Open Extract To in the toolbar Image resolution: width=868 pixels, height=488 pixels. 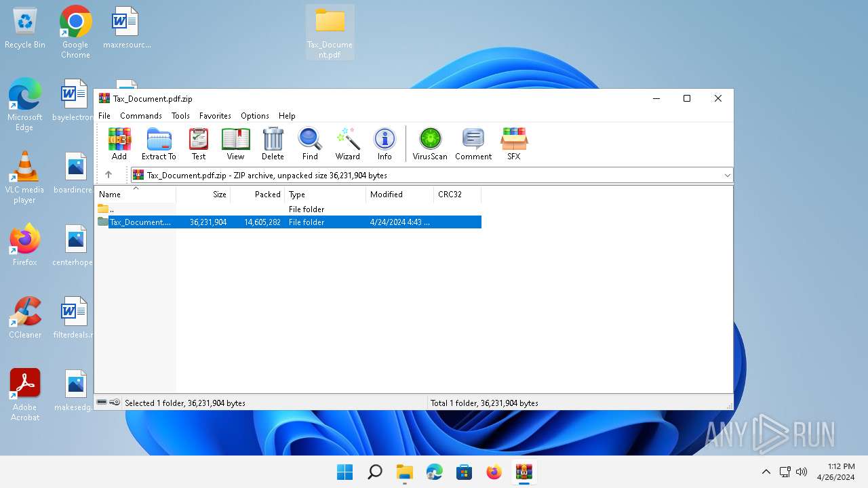point(159,144)
